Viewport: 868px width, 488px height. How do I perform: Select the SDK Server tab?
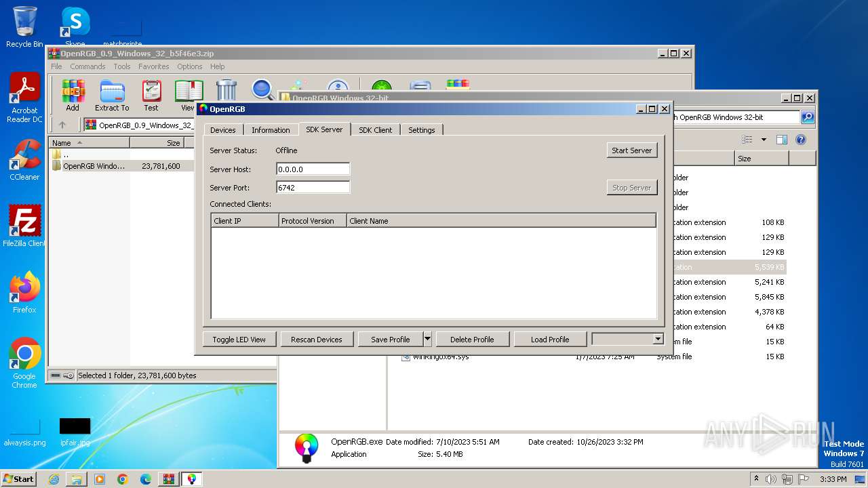point(324,129)
